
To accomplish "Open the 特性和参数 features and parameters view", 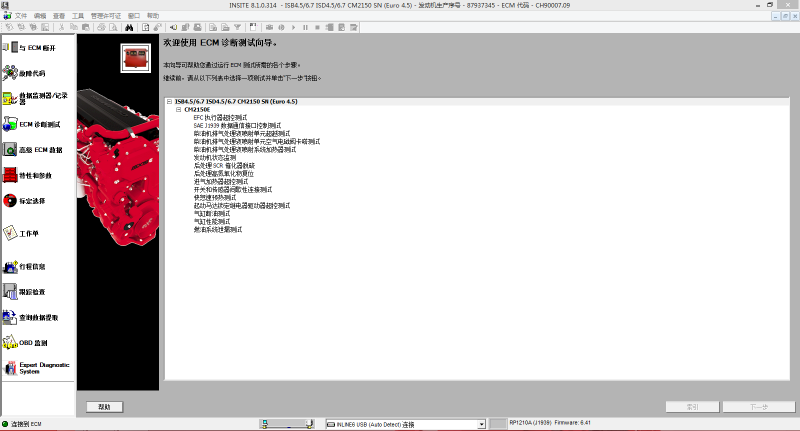I will pos(27,175).
